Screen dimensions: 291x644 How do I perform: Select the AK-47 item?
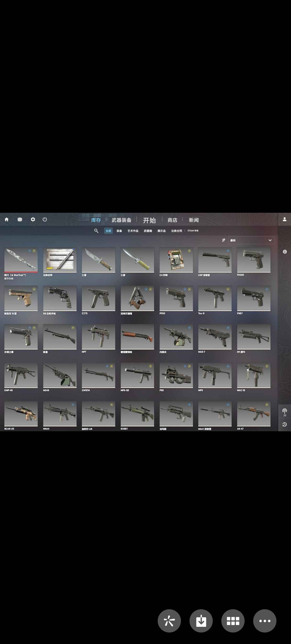tap(254, 416)
